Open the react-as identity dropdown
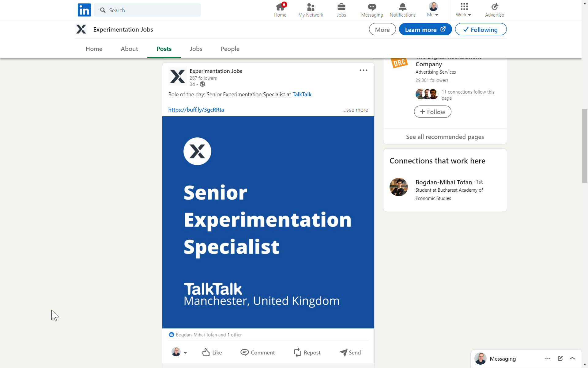This screenshot has height=368, width=588. (179, 352)
